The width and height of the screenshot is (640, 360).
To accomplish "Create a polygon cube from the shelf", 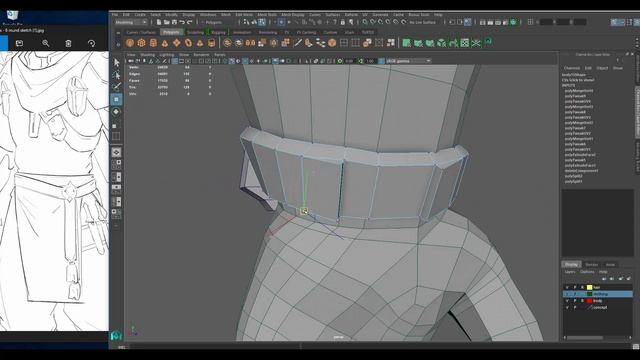I will 141,42.
